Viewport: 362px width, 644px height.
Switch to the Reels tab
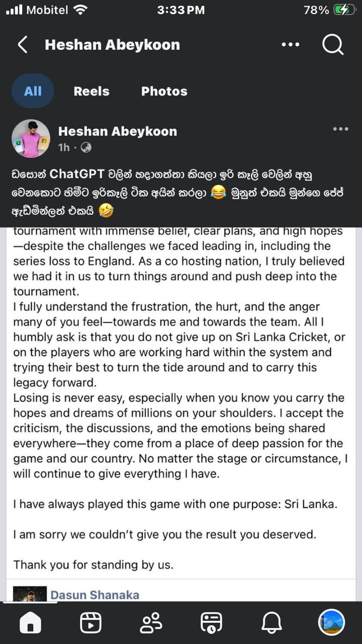pyautogui.click(x=92, y=91)
